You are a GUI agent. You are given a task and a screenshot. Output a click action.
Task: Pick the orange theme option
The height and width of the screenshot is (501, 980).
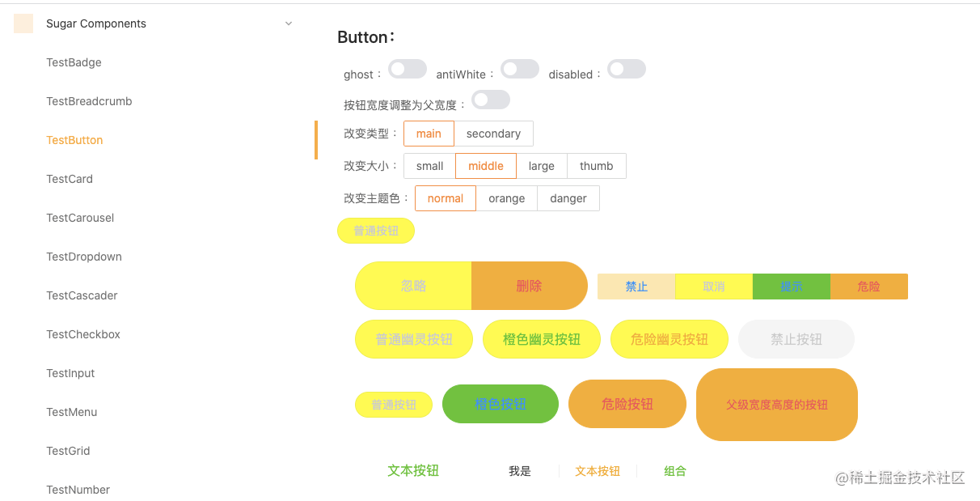pyautogui.click(x=507, y=198)
